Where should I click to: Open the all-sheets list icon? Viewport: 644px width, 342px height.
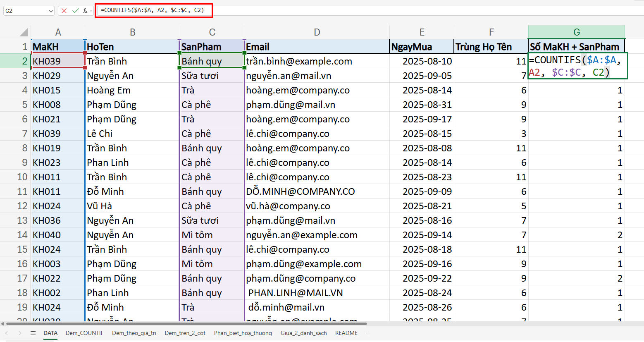[x=33, y=333]
